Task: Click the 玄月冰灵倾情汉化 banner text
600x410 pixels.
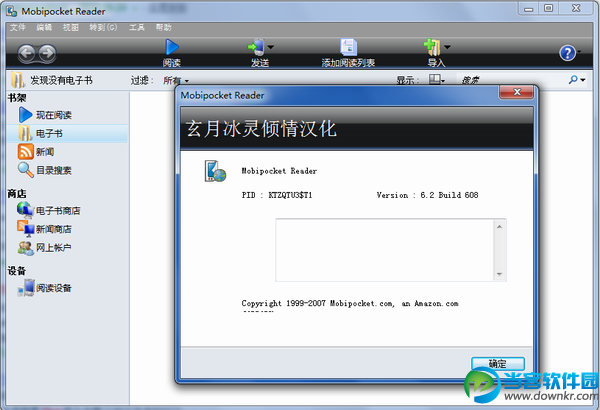Action: 261,129
